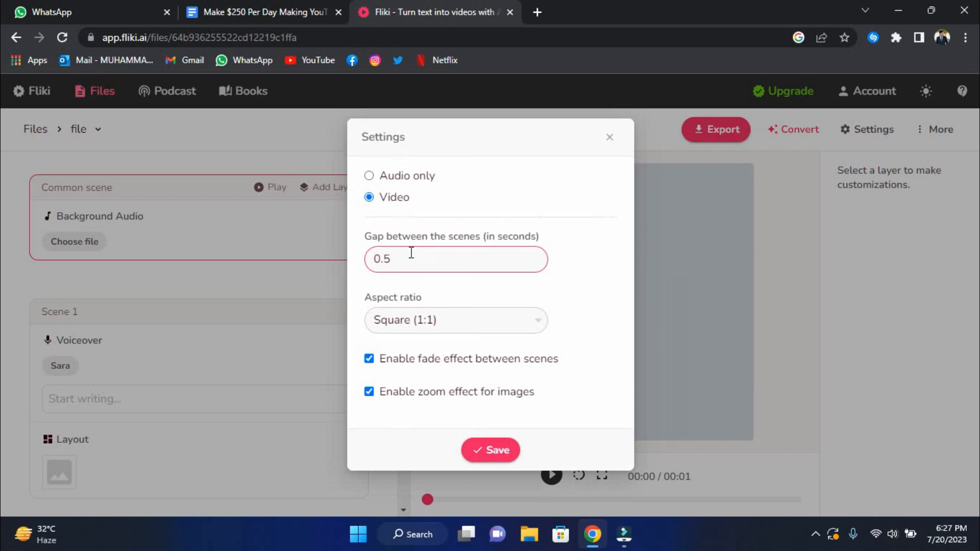Open the Books section icon
The width and height of the screenshot is (980, 551).
[226, 91]
